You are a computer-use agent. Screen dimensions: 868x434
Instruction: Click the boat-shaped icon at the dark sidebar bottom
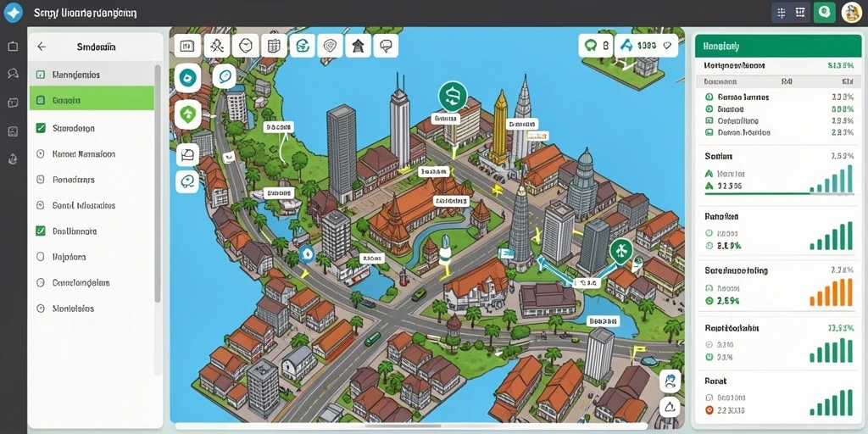point(13,159)
